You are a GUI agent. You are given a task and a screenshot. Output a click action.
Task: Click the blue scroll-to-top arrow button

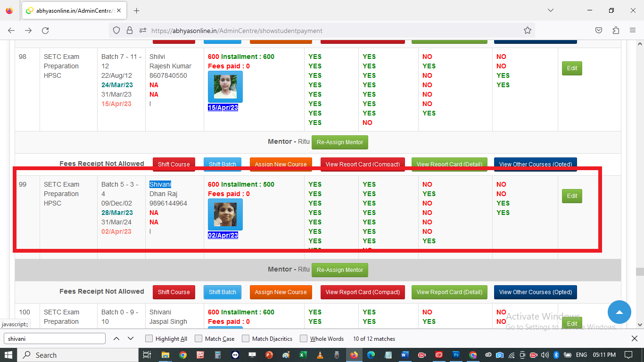click(619, 312)
